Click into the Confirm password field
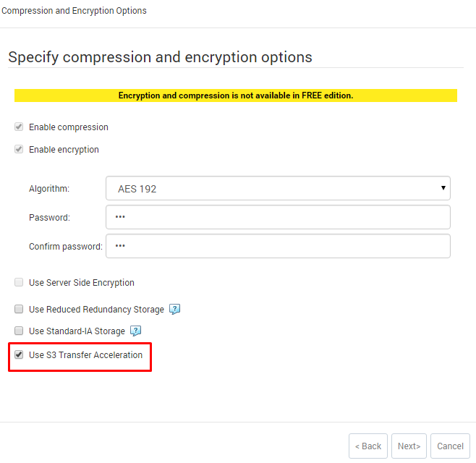 (x=278, y=246)
